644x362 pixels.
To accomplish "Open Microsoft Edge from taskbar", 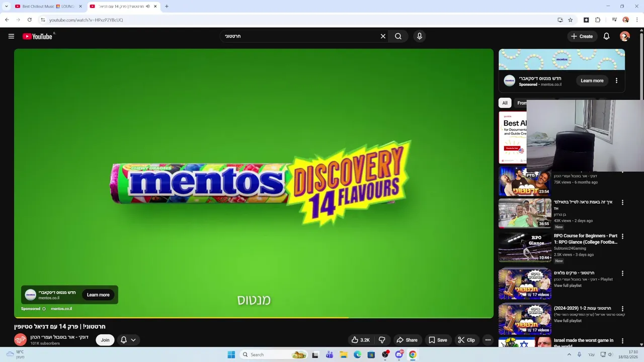I will (x=357, y=354).
